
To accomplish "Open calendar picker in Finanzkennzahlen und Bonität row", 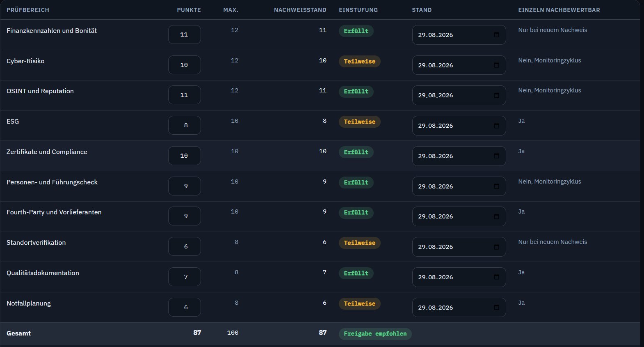I will (x=496, y=35).
